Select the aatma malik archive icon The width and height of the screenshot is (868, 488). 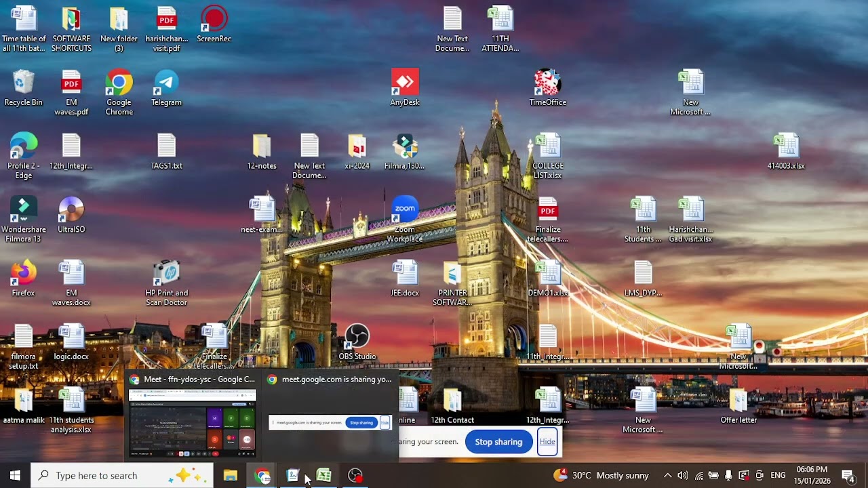point(23,406)
